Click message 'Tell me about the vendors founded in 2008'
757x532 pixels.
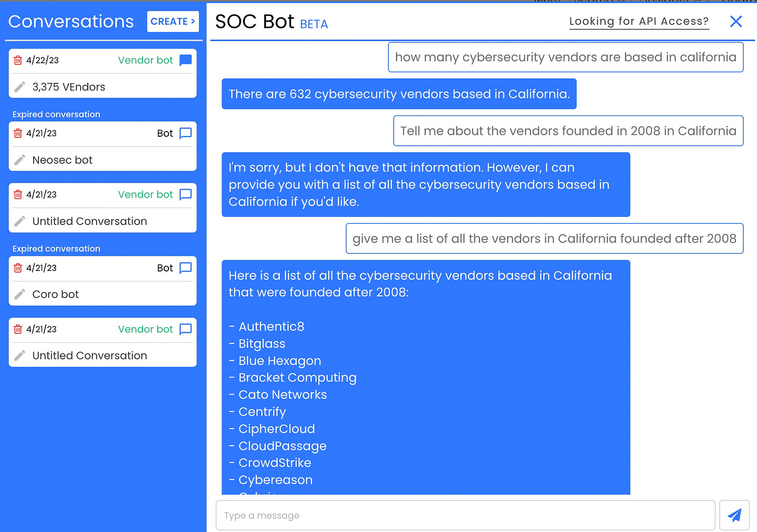[x=568, y=131]
